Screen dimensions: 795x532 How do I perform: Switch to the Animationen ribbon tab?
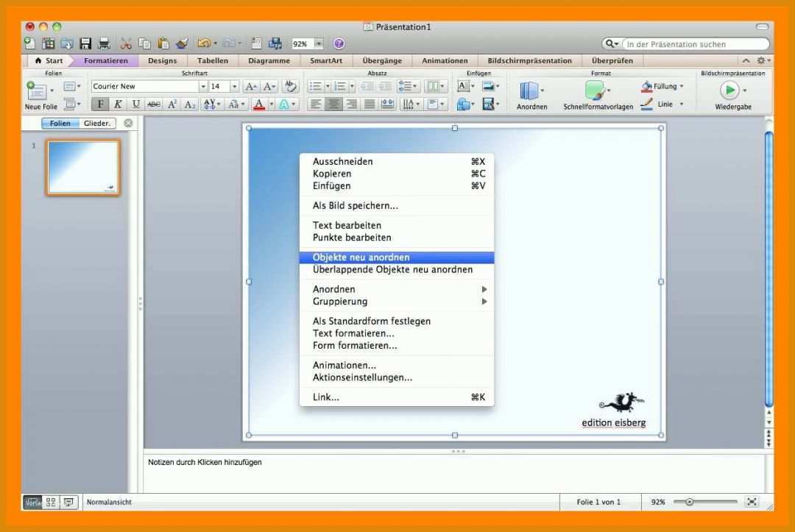click(x=445, y=60)
